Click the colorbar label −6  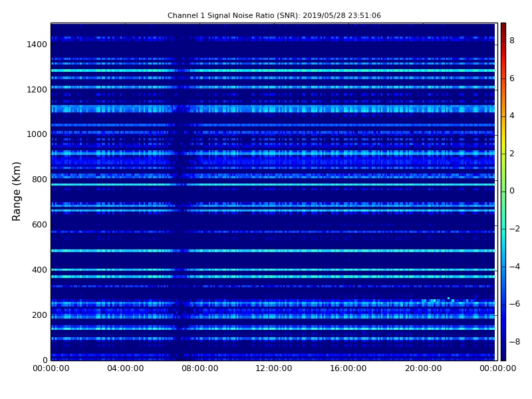(514, 304)
